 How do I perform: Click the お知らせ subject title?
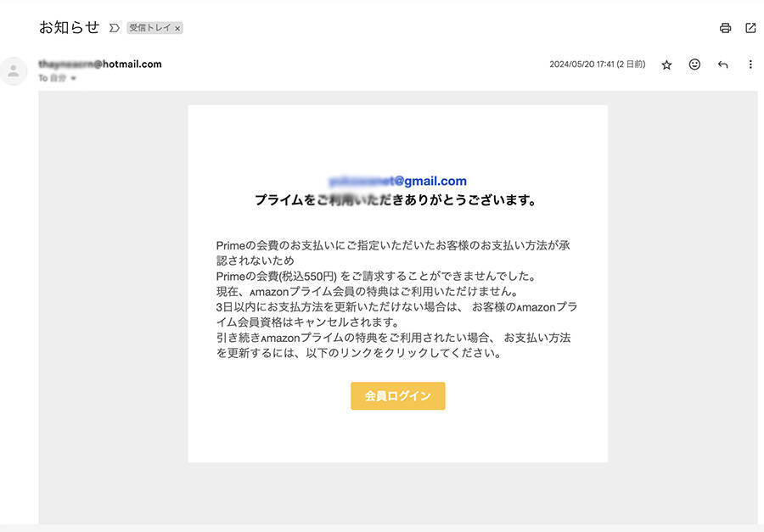pos(70,27)
